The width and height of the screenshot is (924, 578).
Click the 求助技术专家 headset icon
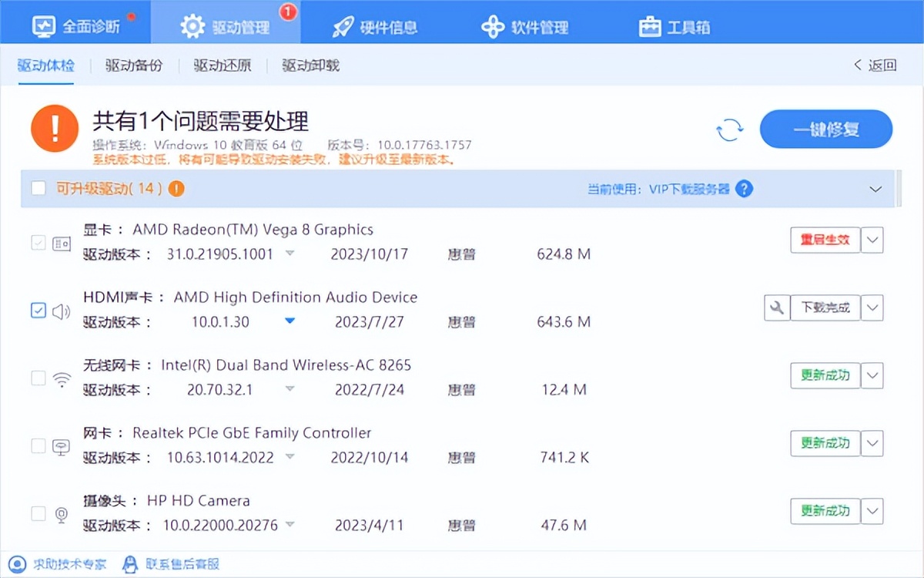(x=17, y=564)
